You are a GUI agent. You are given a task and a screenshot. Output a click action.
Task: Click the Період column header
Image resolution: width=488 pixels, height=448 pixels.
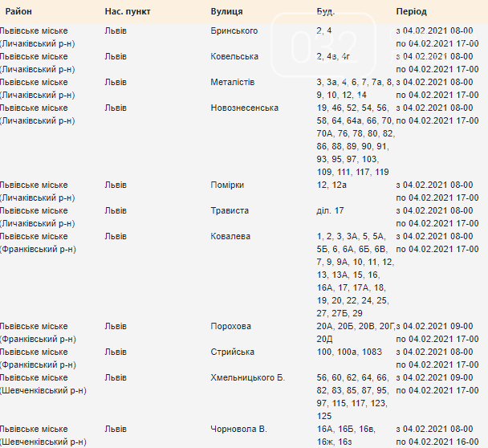[412, 11]
